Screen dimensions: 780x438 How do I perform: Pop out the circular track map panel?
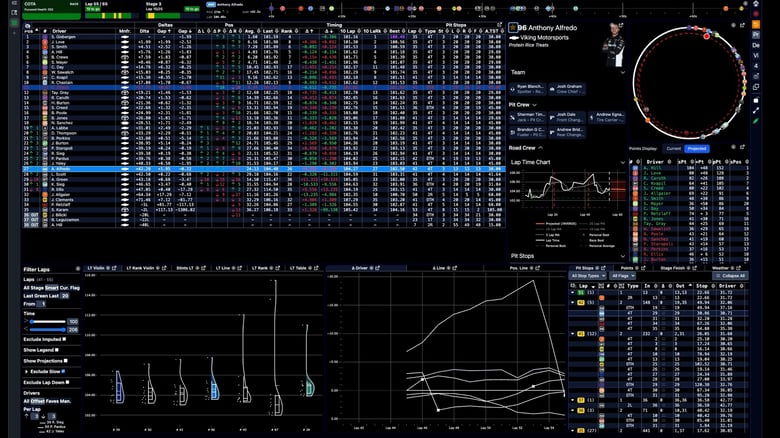coord(742,25)
